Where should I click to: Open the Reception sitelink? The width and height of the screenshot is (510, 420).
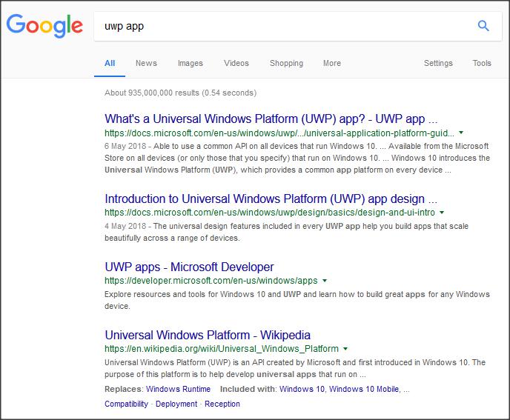pos(222,404)
